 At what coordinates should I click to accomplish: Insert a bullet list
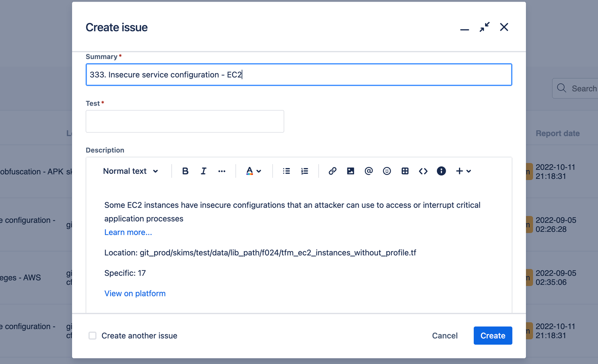[x=286, y=171]
